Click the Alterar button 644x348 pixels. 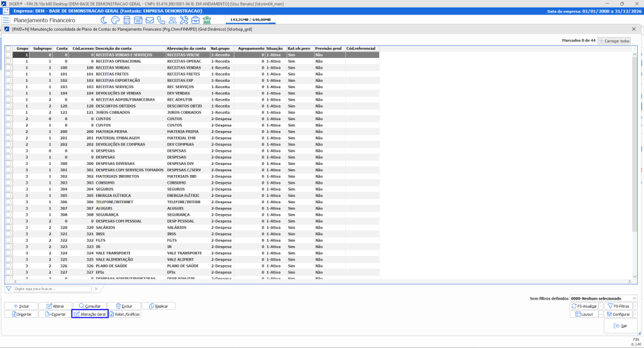[x=55, y=306]
